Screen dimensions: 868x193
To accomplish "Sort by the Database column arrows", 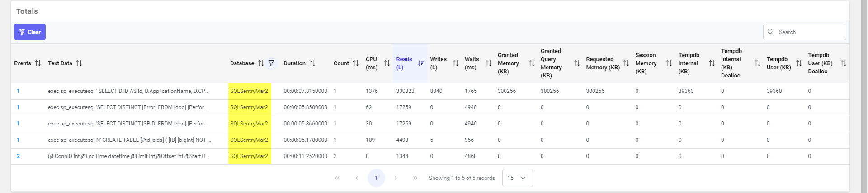I will [x=261, y=63].
